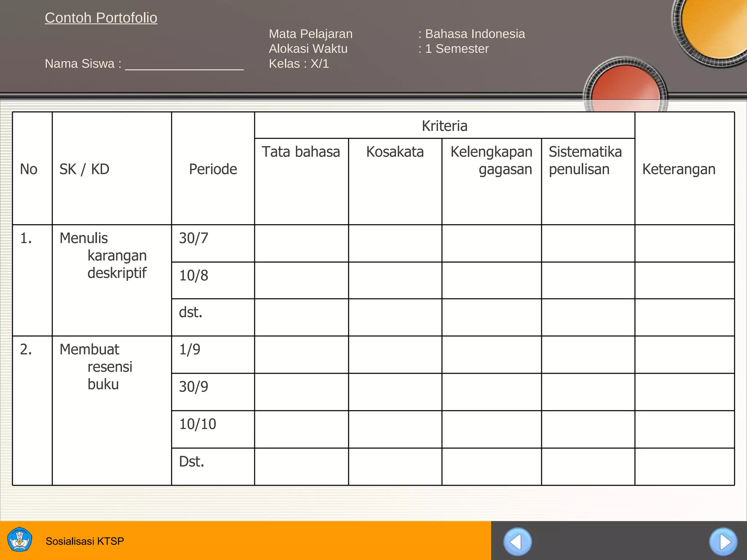Click the Sistematika penulisan header cell

tap(585, 160)
